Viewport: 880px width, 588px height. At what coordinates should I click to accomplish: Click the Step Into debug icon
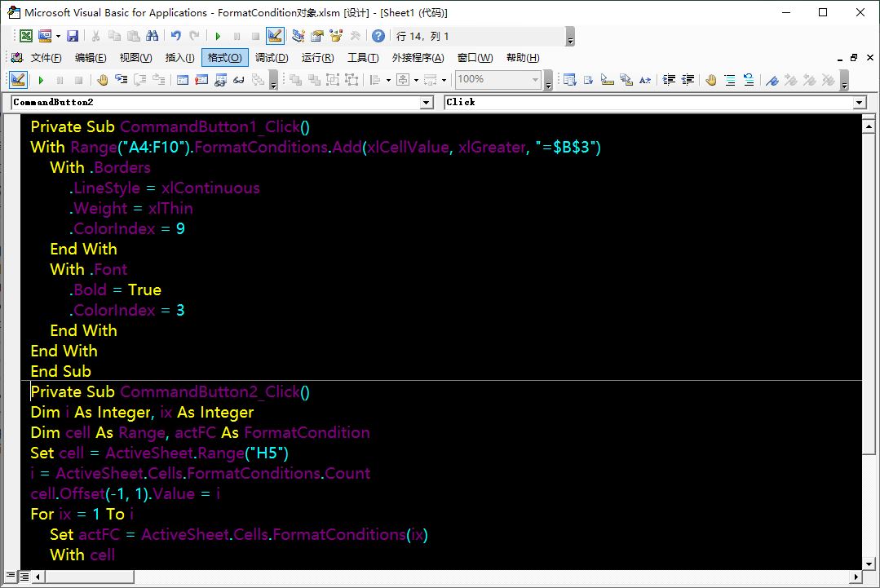pos(122,80)
